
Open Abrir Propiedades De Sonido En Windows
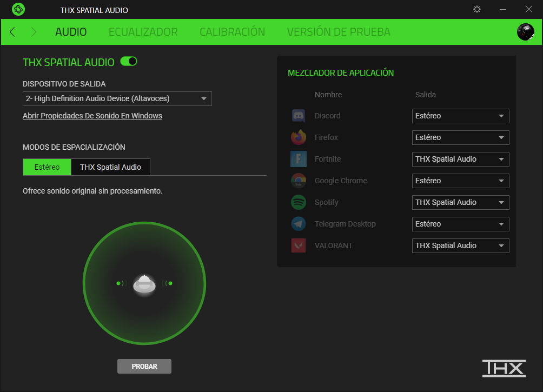tap(92, 116)
